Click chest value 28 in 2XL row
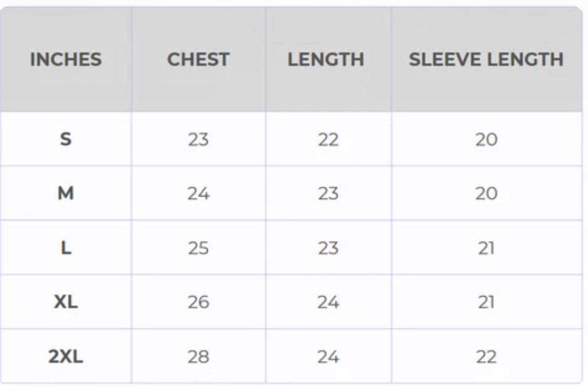 [x=198, y=357]
